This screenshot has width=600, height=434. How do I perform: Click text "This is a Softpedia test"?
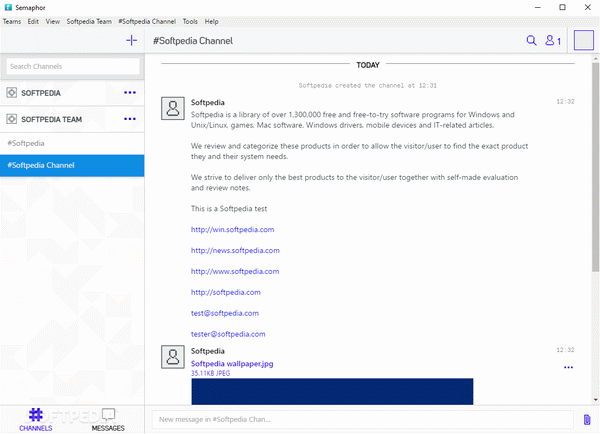click(229, 209)
